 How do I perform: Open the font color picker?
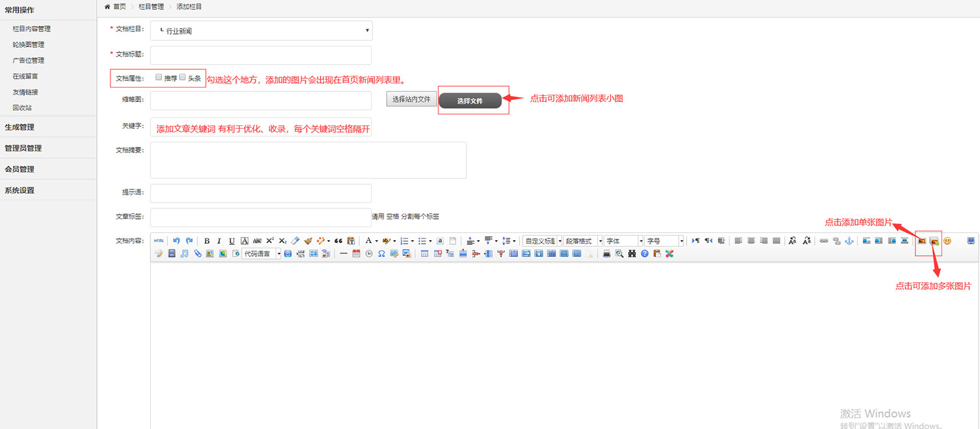tap(378, 240)
